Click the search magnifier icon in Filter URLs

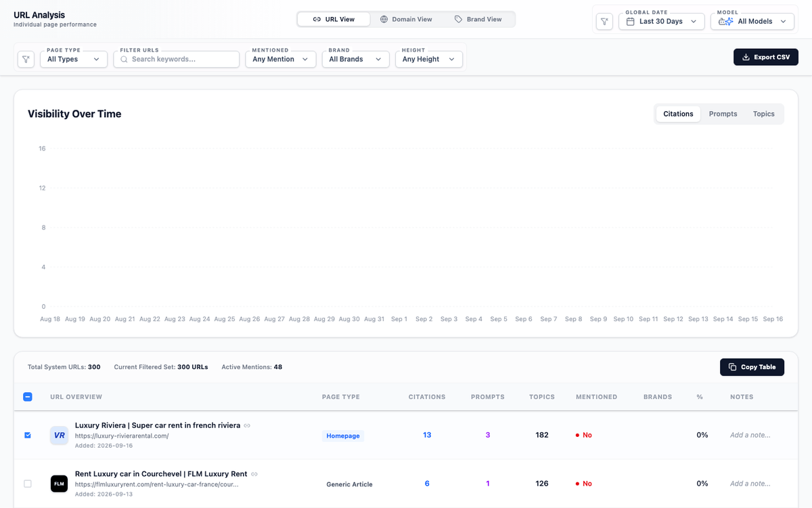(124, 60)
